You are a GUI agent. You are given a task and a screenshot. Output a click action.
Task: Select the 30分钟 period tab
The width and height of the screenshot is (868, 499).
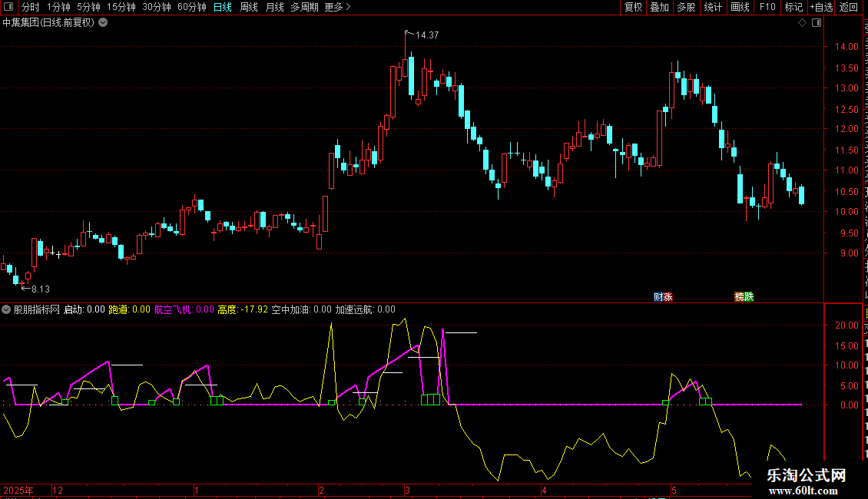156,7
